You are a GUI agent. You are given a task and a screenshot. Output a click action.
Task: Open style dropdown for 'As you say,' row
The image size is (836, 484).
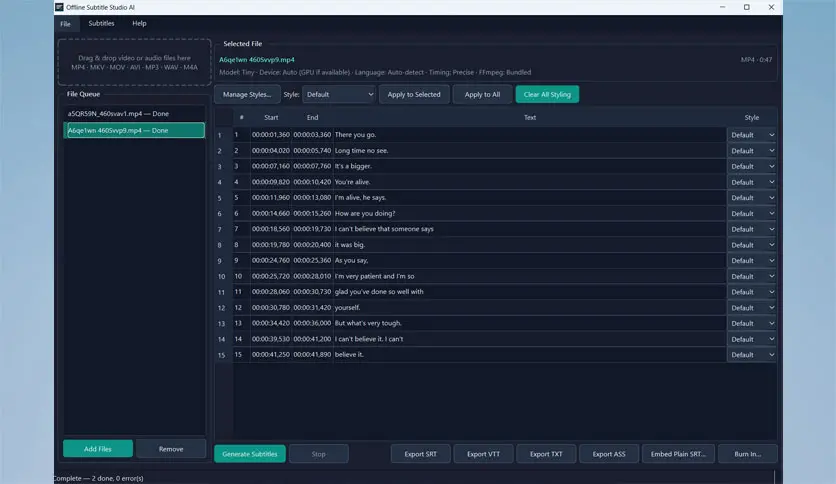pos(751,261)
